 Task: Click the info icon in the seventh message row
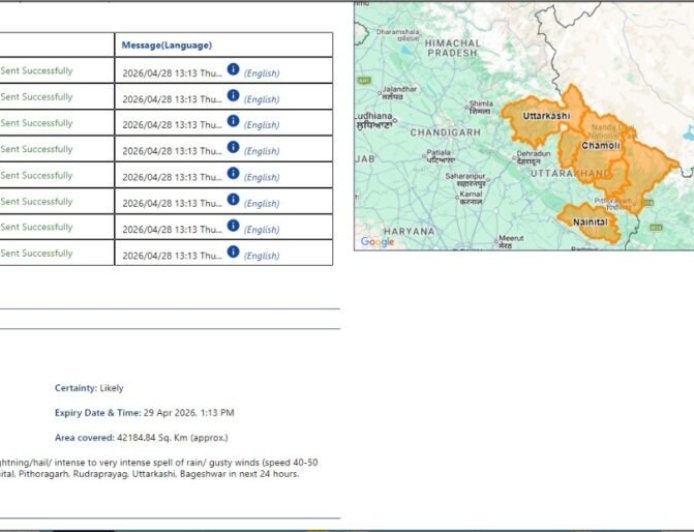point(233,226)
